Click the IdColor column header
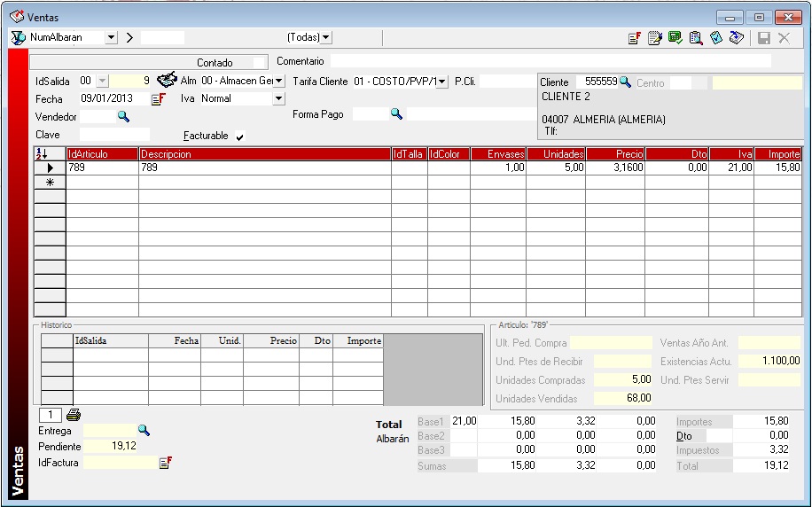The image size is (812, 507). [x=449, y=154]
